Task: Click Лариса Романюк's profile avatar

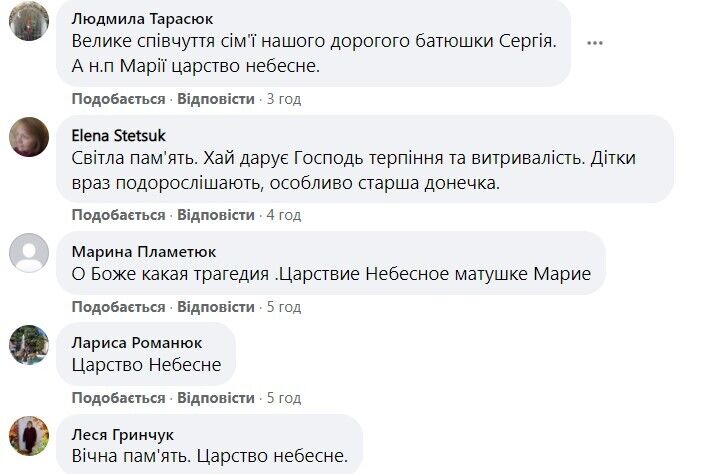Action: (x=29, y=345)
